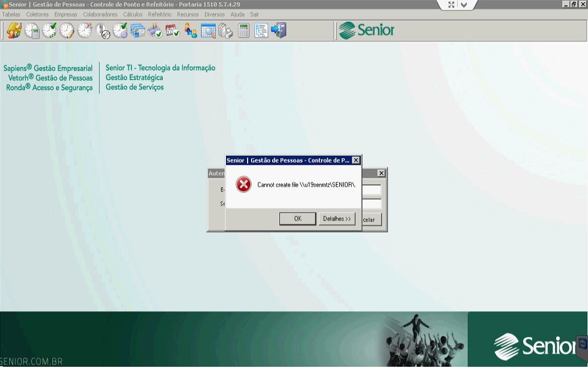
Task: Click the partly hidden Cancelar button in authentication dialog
Action: (x=372, y=220)
